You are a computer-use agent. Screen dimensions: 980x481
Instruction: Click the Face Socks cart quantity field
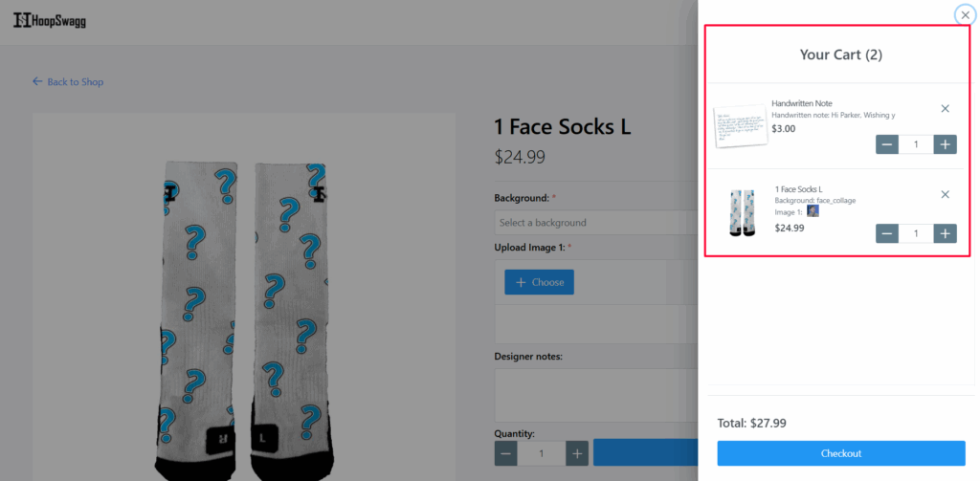pyautogui.click(x=916, y=233)
